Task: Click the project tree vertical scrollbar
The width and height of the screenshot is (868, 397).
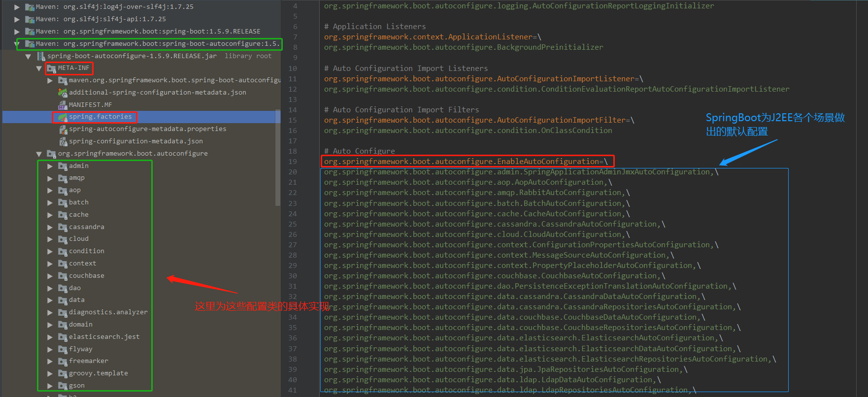Action: pos(278,158)
